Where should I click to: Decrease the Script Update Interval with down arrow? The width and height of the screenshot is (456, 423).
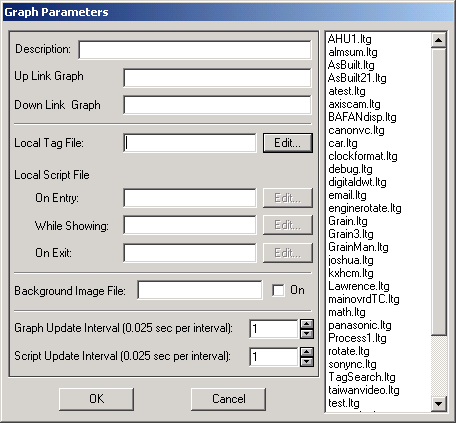coord(307,362)
